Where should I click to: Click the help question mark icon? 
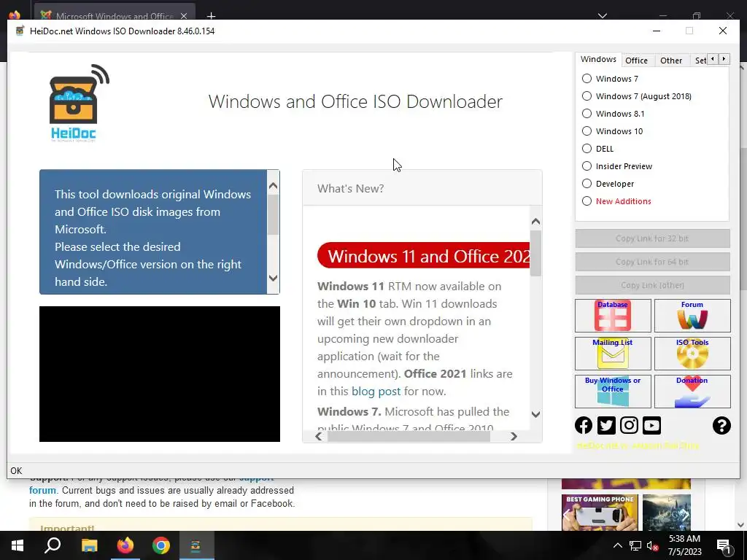(721, 425)
